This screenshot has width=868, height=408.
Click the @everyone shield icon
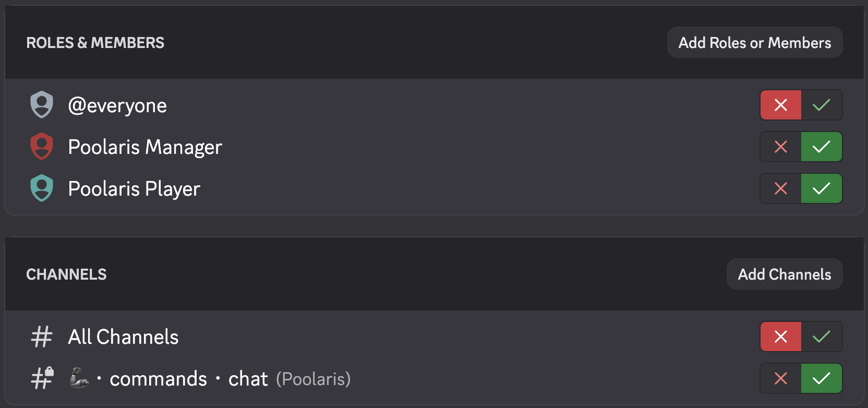point(41,105)
